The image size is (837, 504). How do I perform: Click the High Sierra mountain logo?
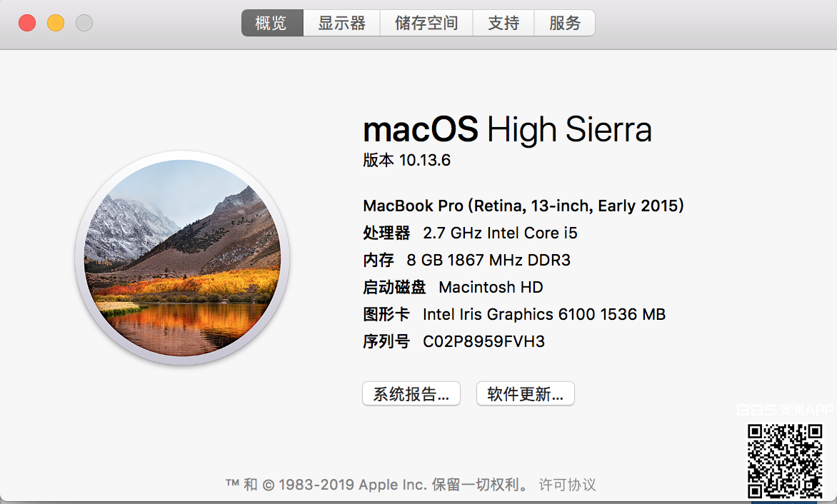pos(182,258)
